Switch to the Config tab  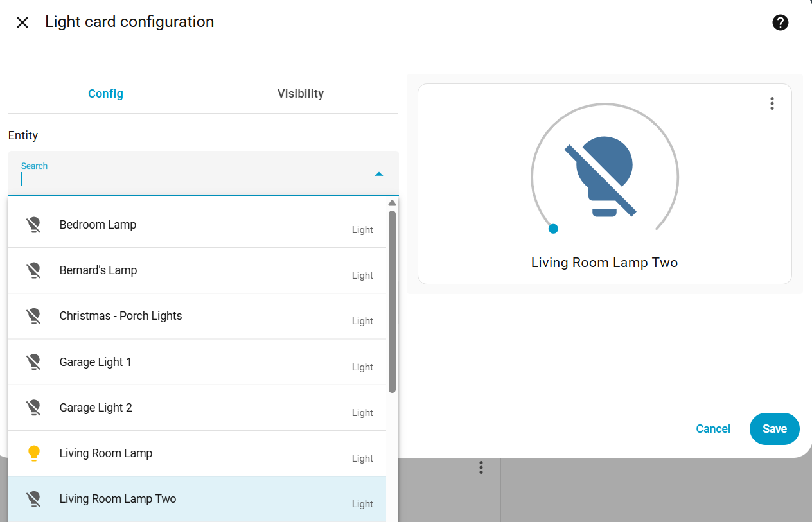(x=105, y=93)
